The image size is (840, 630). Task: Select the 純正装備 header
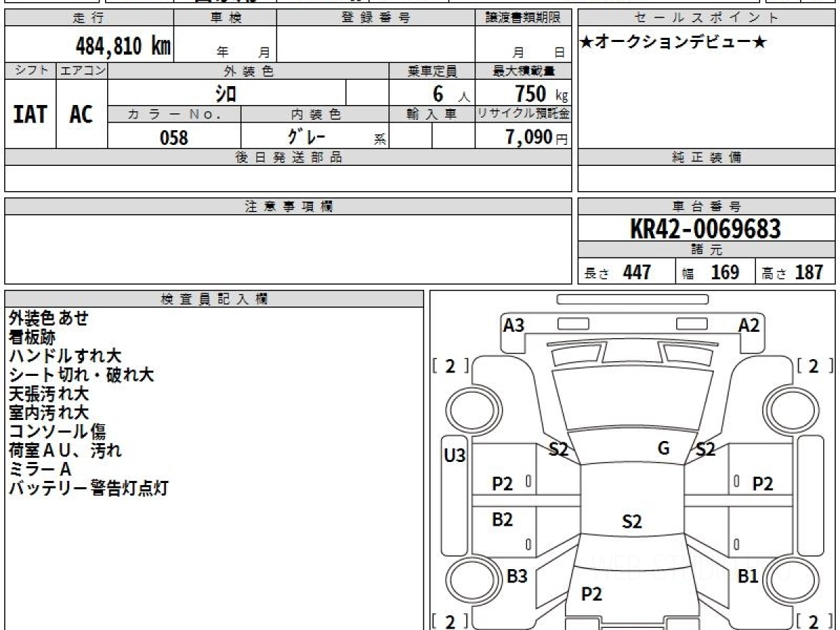(706, 157)
